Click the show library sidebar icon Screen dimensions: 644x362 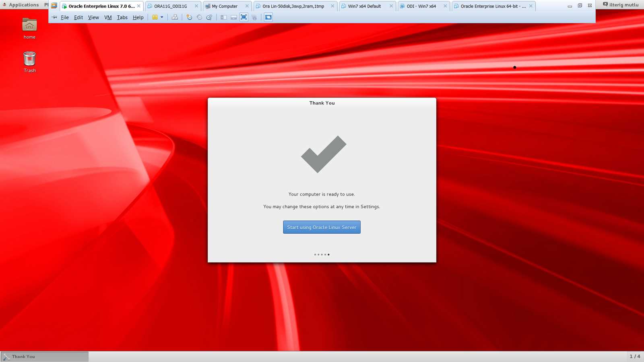[224, 17]
